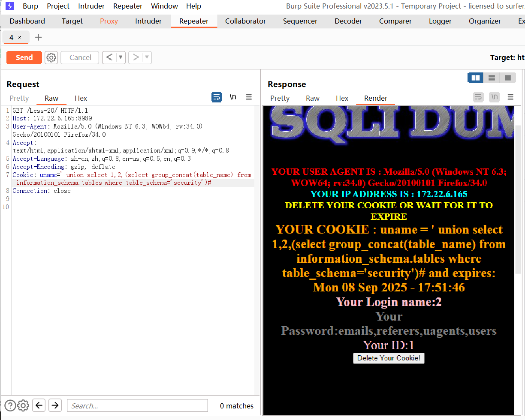This screenshot has width=525, height=420.
Task: Open the Burp menu
Action: coord(30,6)
